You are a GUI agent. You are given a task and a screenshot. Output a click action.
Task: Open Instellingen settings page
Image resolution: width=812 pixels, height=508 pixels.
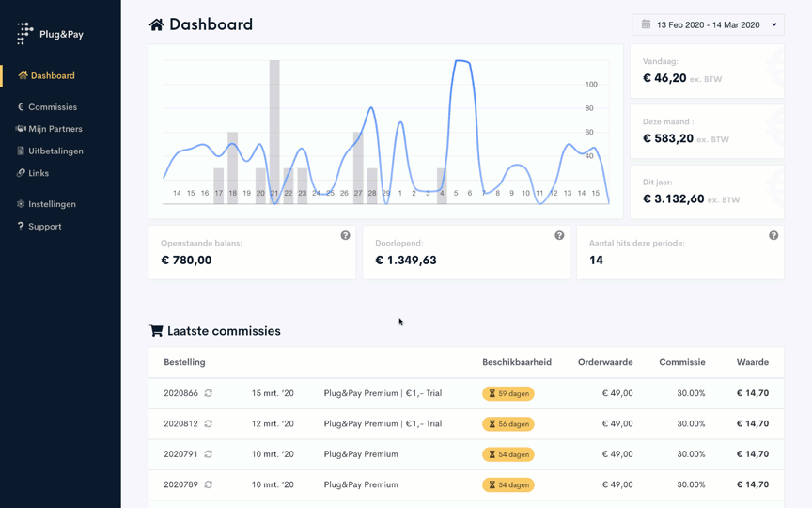pyautogui.click(x=52, y=204)
